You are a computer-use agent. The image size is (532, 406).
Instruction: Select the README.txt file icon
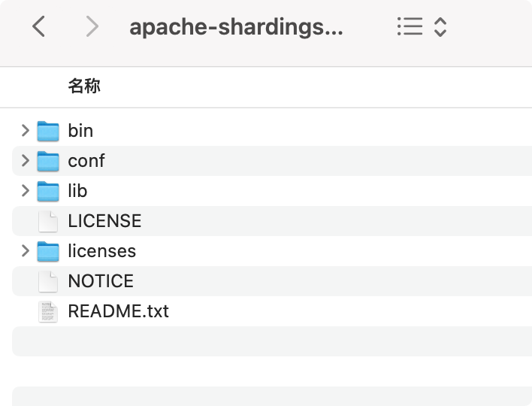pyautogui.click(x=48, y=311)
